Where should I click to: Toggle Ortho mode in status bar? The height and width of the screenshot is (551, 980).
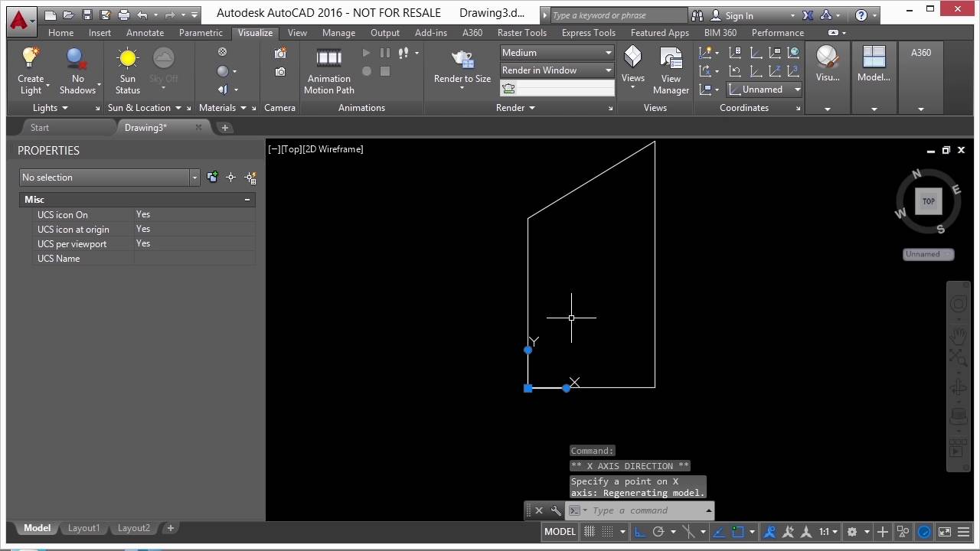[x=640, y=532]
